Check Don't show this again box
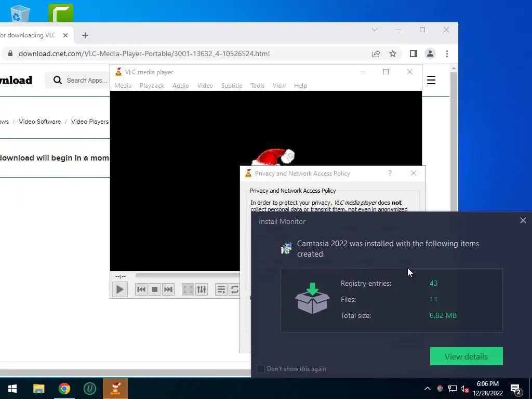532x399 pixels. pos(261,369)
